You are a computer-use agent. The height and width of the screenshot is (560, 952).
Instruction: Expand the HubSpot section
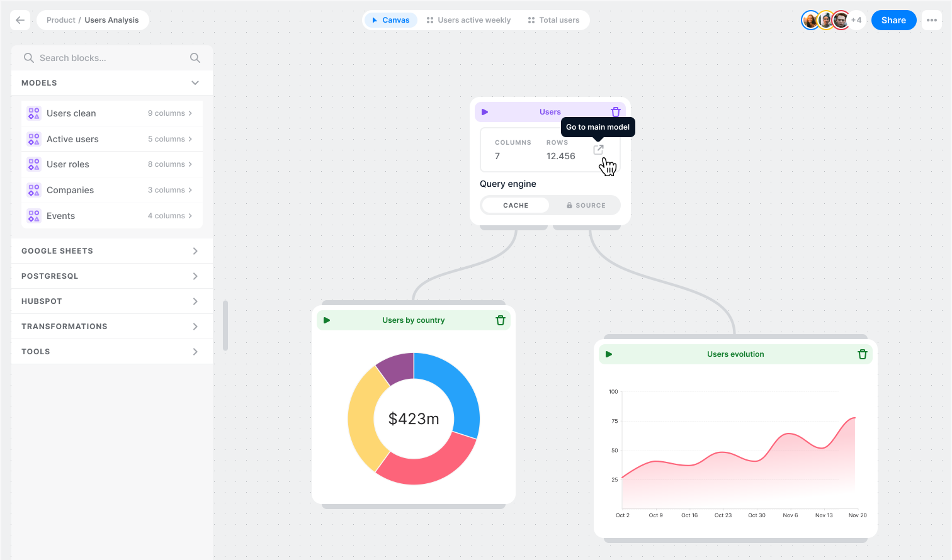(195, 301)
